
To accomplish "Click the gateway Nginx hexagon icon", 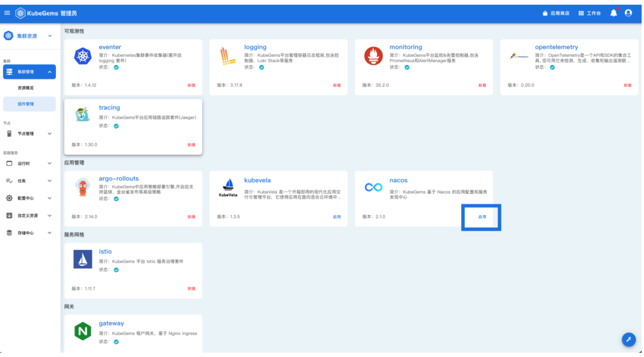I will tap(82, 331).
